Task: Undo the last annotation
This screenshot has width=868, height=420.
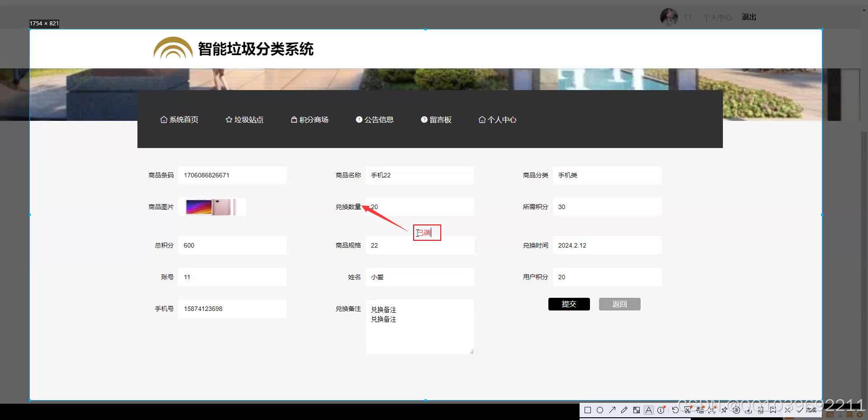Action: (x=675, y=410)
